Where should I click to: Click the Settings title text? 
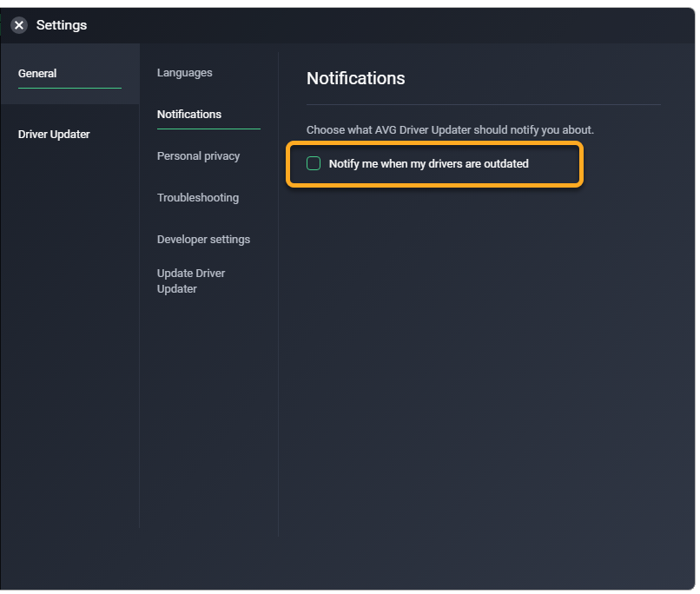(x=62, y=25)
